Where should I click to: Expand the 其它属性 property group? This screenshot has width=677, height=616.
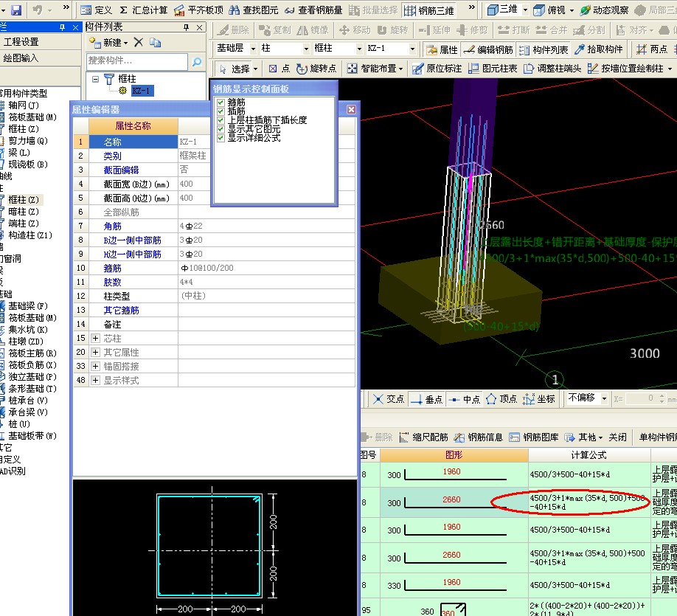96,353
